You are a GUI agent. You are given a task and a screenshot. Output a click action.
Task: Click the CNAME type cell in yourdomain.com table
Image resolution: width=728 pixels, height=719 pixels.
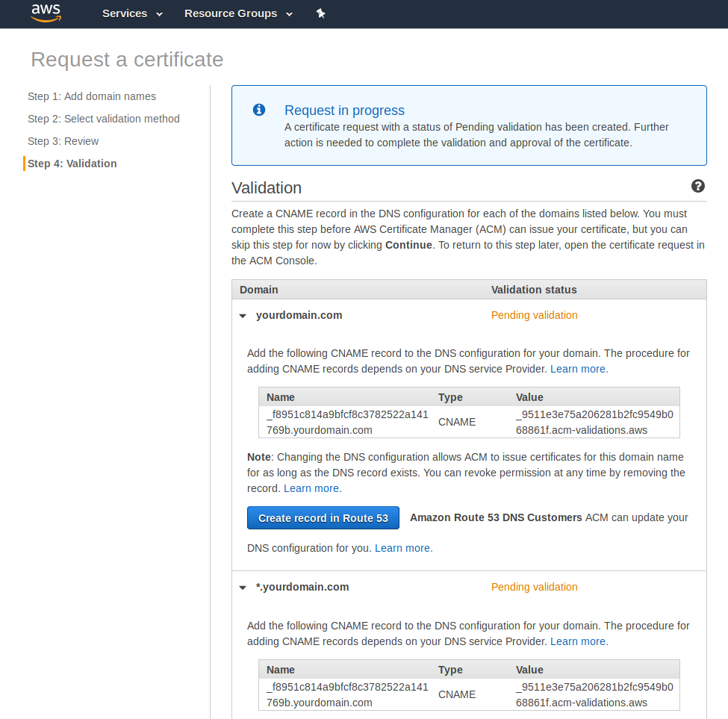pyautogui.click(x=457, y=422)
